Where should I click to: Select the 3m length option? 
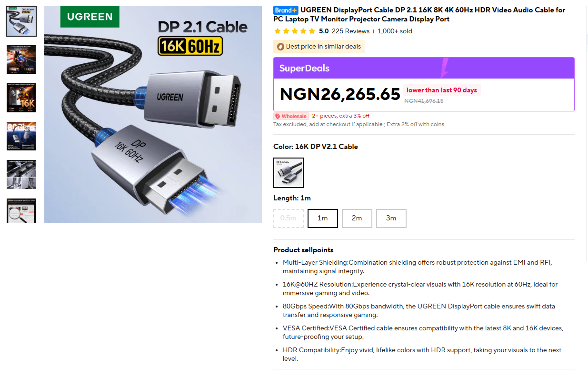[391, 218]
